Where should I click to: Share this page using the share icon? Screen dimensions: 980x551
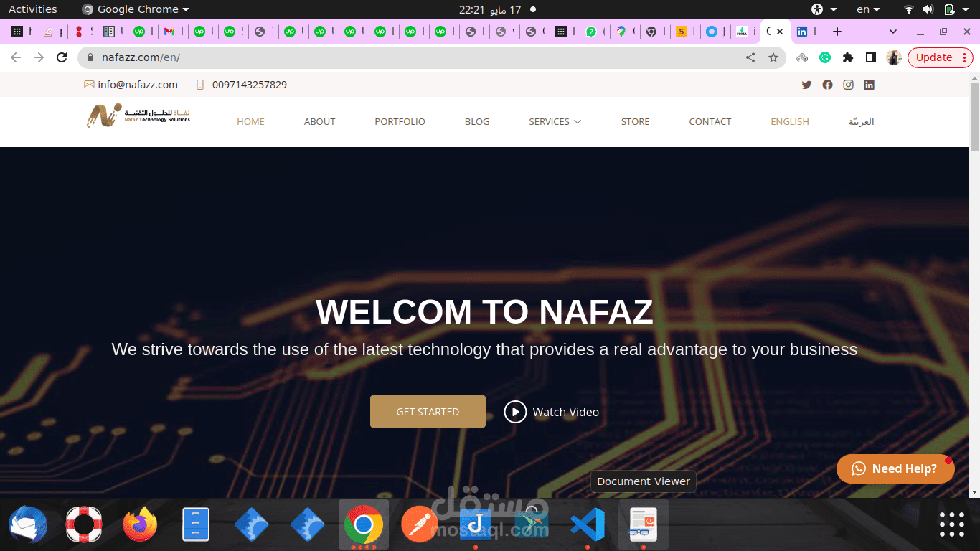(x=750, y=57)
